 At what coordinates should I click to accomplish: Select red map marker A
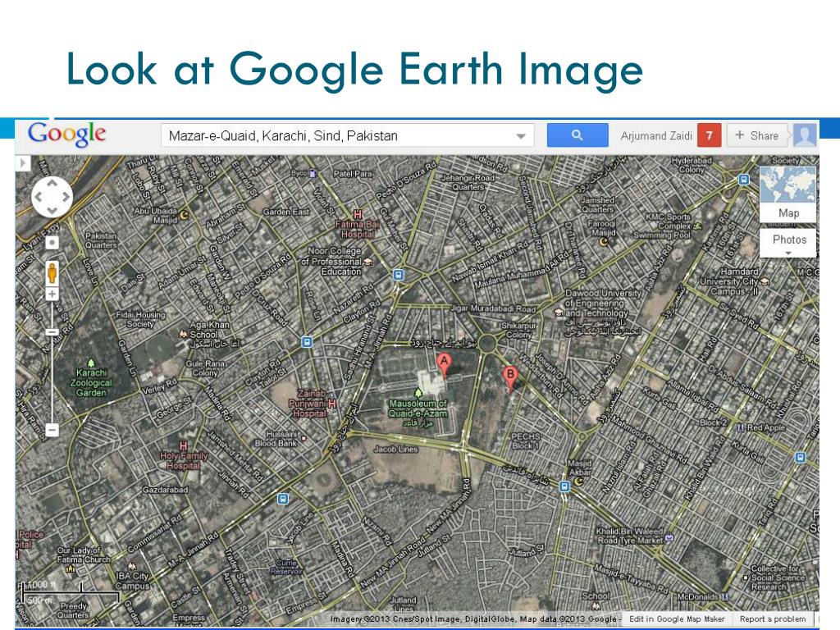pos(444,365)
